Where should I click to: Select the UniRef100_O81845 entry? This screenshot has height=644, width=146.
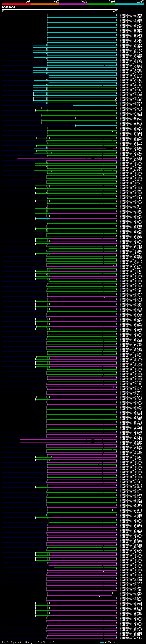(x=131, y=261)
